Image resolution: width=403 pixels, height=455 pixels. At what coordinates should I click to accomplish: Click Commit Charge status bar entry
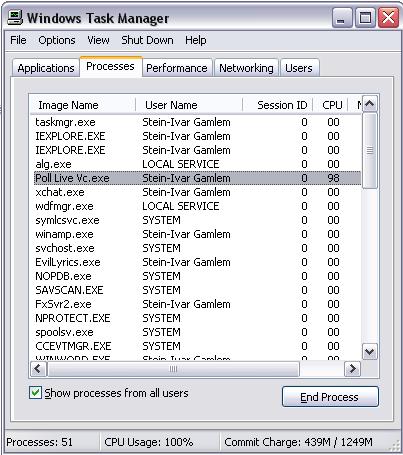pos(298,442)
